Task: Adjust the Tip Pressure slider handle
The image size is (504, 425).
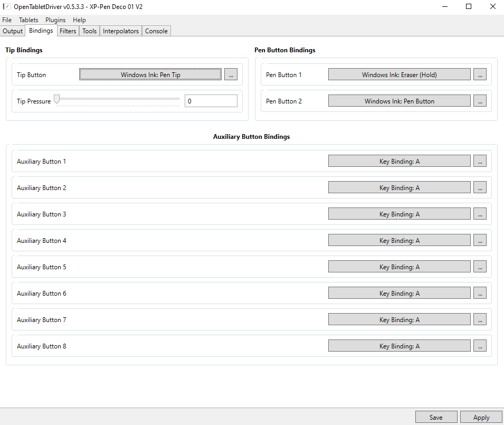Action: click(57, 99)
